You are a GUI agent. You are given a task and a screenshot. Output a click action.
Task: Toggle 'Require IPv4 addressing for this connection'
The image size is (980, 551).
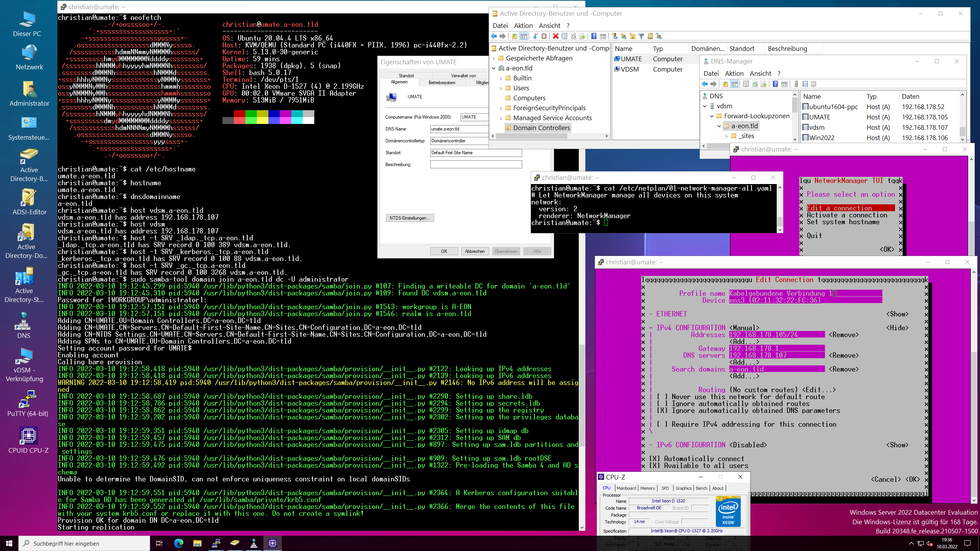click(746, 424)
